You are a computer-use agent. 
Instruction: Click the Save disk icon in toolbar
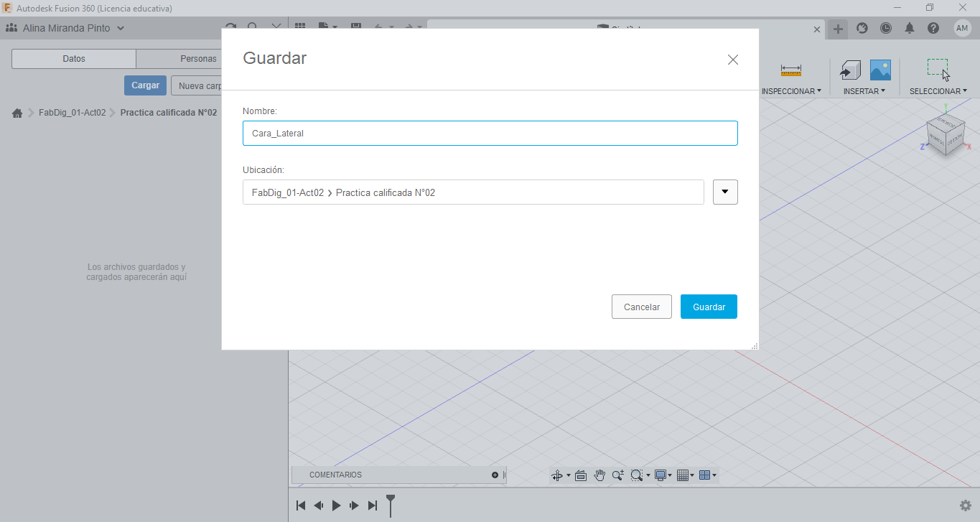(355, 27)
